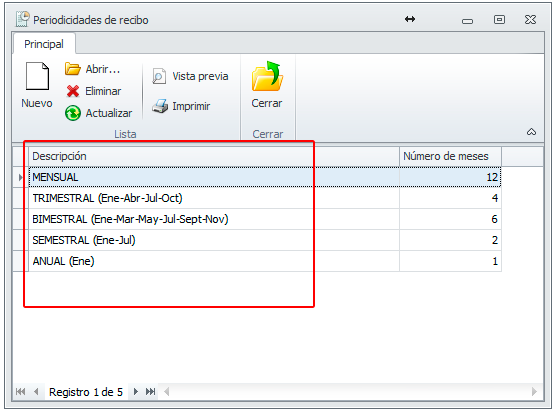Switch to the Principal tab
The height and width of the screenshot is (413, 556).
pos(44,44)
